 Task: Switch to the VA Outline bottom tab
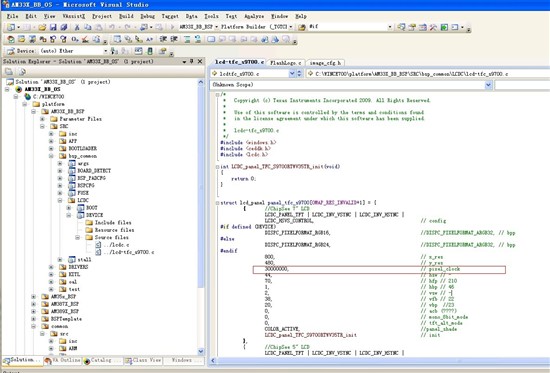click(62, 360)
